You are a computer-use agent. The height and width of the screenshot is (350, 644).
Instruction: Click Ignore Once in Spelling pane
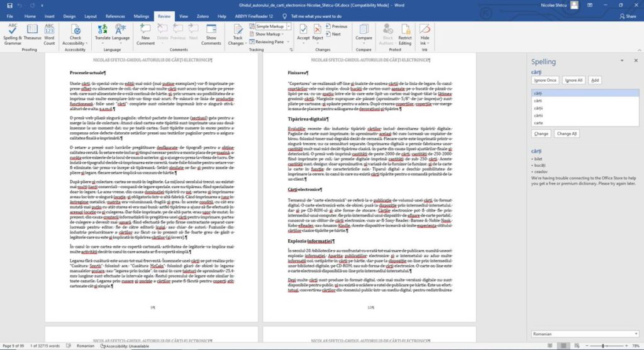click(545, 80)
